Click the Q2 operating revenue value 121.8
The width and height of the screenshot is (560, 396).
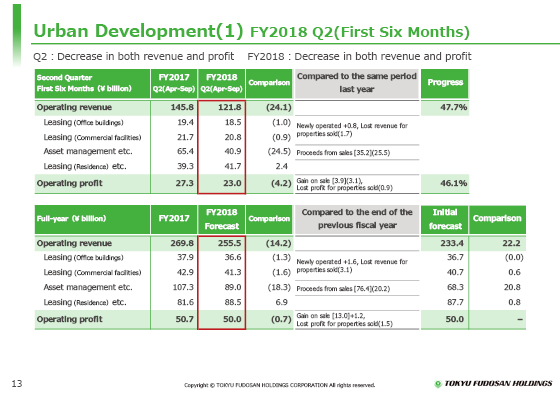(230, 107)
